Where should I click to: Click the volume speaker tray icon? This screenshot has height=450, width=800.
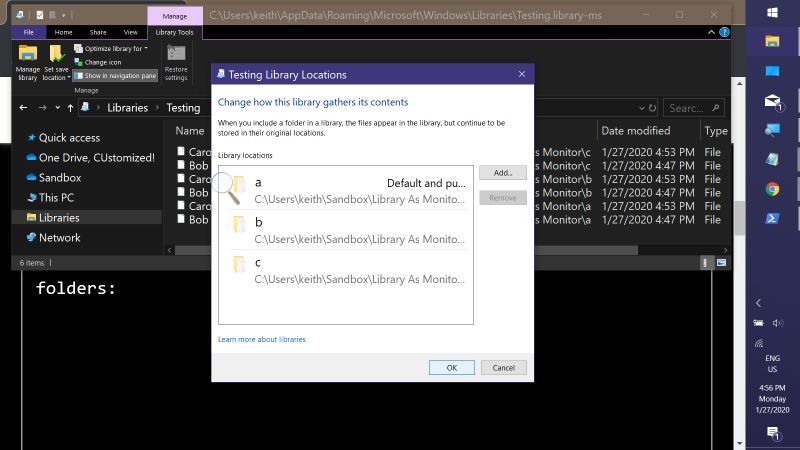(778, 323)
